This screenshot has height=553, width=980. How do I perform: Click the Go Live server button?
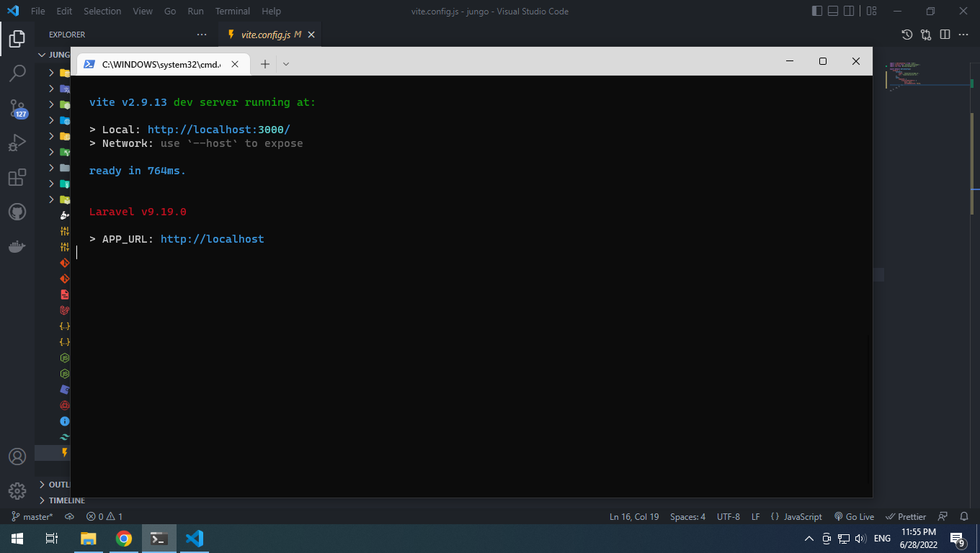pos(854,517)
